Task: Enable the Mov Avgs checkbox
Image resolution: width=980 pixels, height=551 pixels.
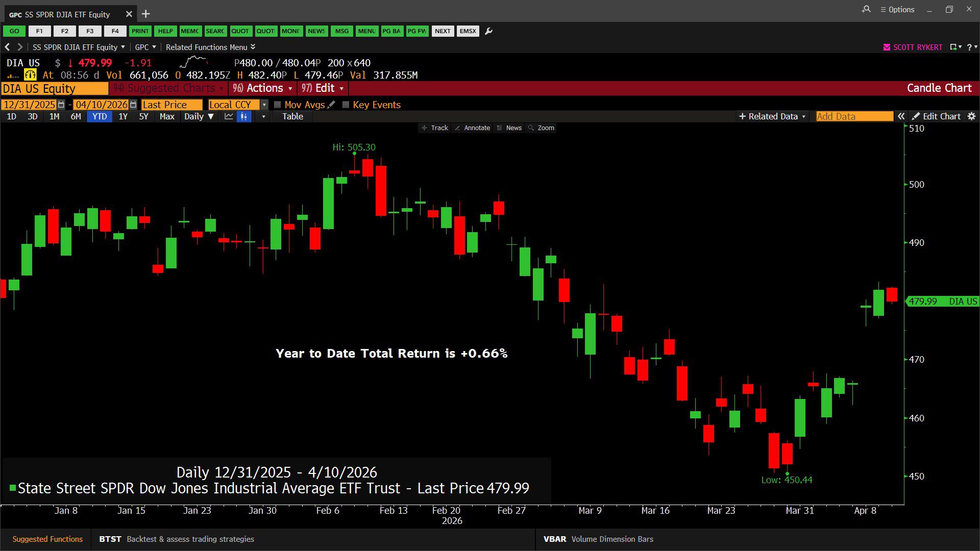Action: 278,105
